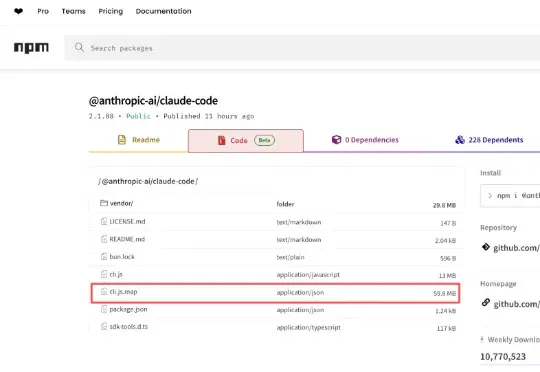Image resolution: width=540 pixels, height=372 pixels.
Task: Click the 59.8 MB size value
Action: coord(445,293)
